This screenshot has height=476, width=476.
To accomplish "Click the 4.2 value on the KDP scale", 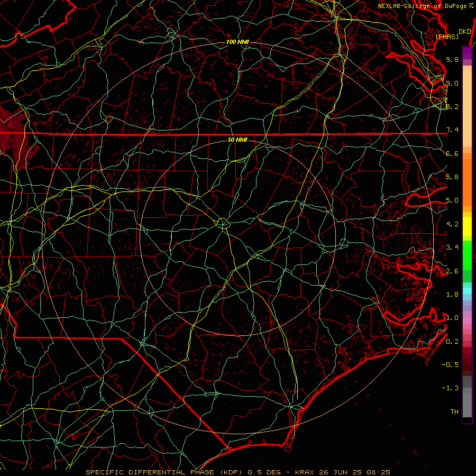I will [x=452, y=224].
